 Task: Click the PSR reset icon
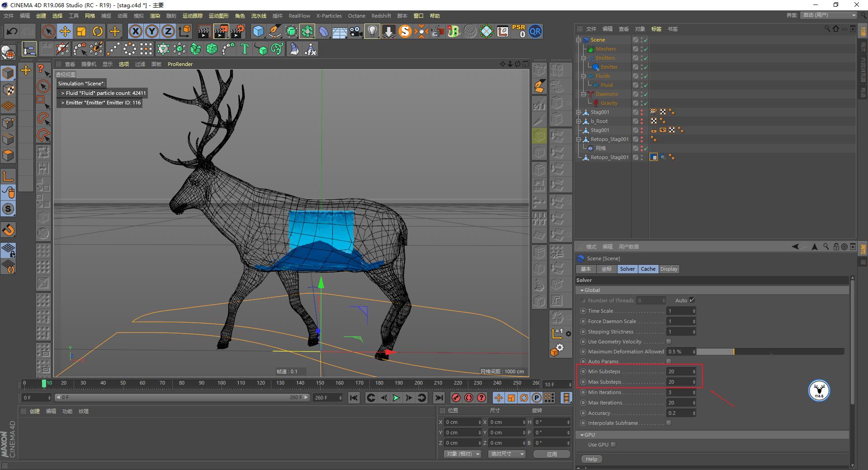pos(519,31)
